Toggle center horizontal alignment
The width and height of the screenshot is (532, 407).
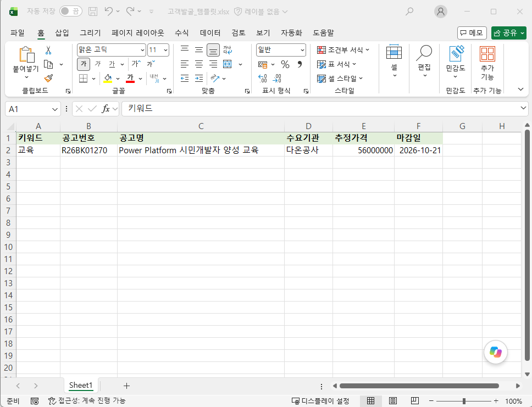coord(199,64)
